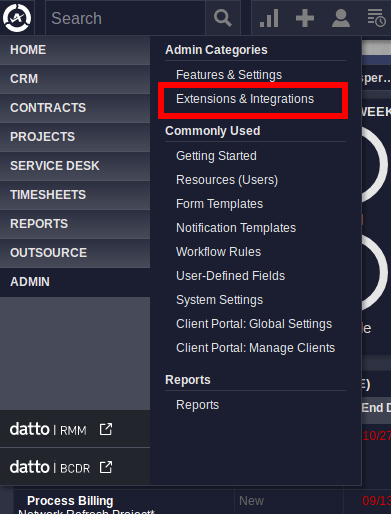Open the plus Create menu icon
Viewport: 391px width, 514px height.
click(305, 18)
